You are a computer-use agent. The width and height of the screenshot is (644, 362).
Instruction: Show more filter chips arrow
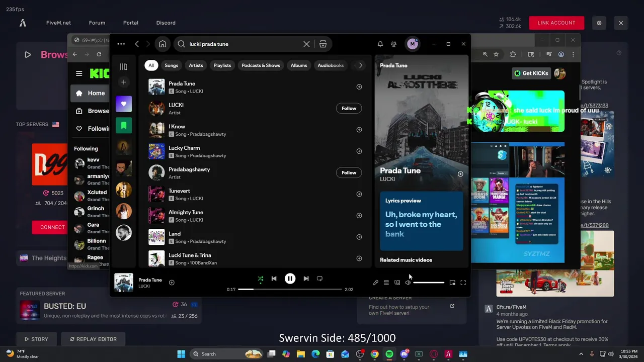[360, 65]
